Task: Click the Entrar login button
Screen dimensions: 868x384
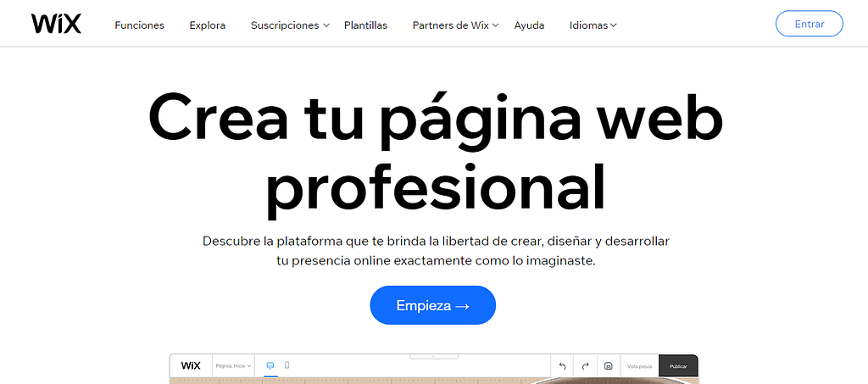Action: tap(810, 24)
